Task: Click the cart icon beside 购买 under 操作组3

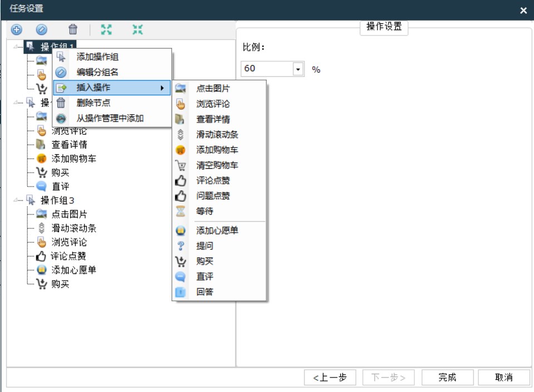Action: click(x=42, y=283)
